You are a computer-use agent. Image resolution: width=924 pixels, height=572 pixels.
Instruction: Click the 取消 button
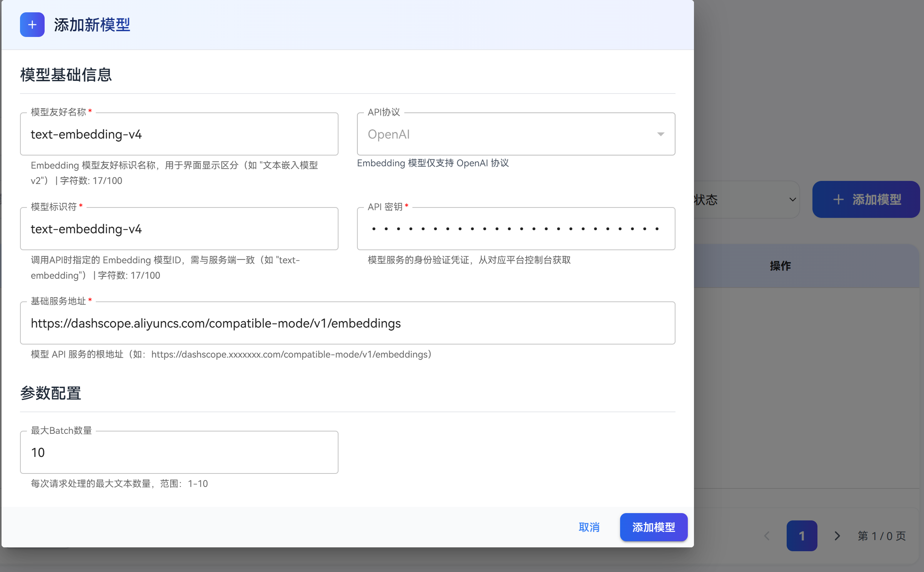589,527
